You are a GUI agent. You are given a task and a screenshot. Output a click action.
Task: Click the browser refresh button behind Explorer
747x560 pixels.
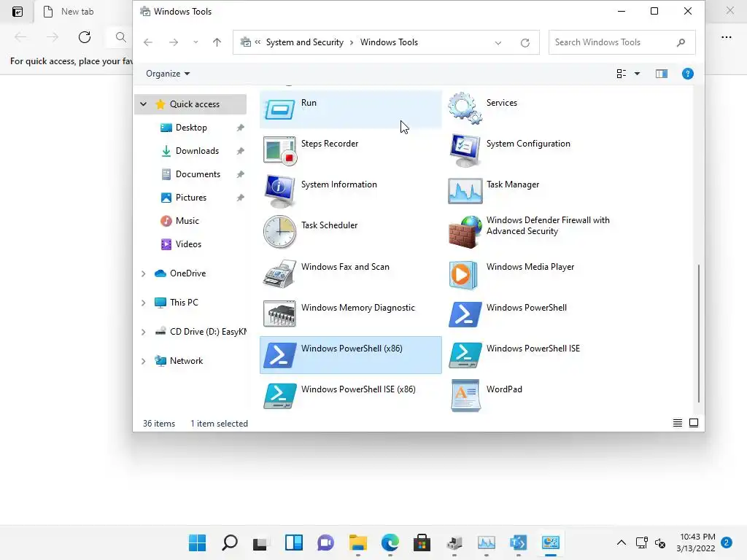point(85,37)
